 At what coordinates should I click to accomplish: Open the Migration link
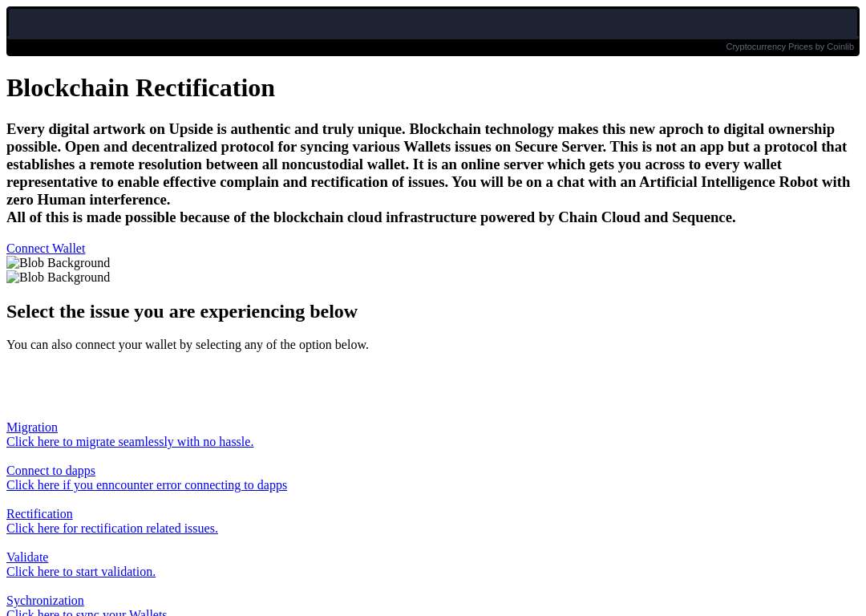pyautogui.click(x=32, y=428)
